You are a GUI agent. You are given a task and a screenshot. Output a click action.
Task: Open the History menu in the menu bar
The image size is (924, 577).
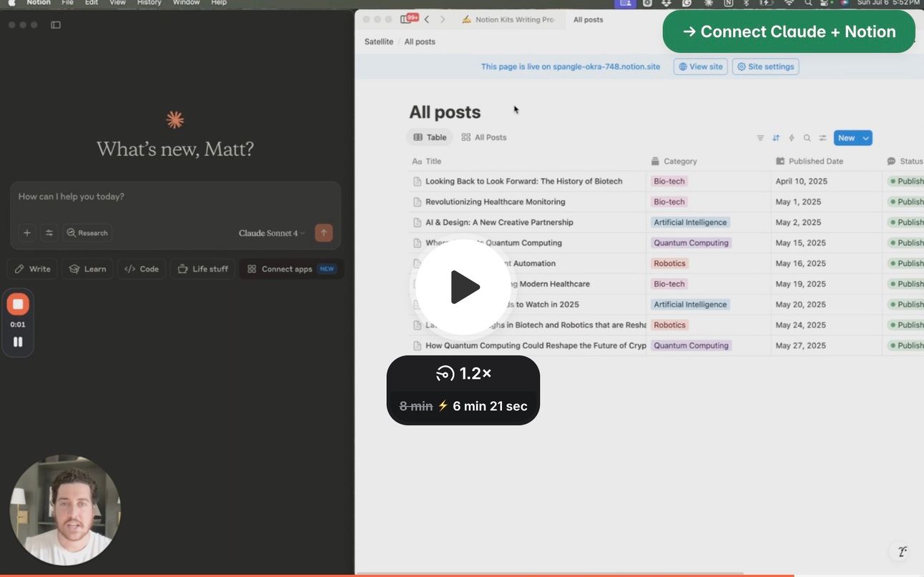[x=149, y=3]
